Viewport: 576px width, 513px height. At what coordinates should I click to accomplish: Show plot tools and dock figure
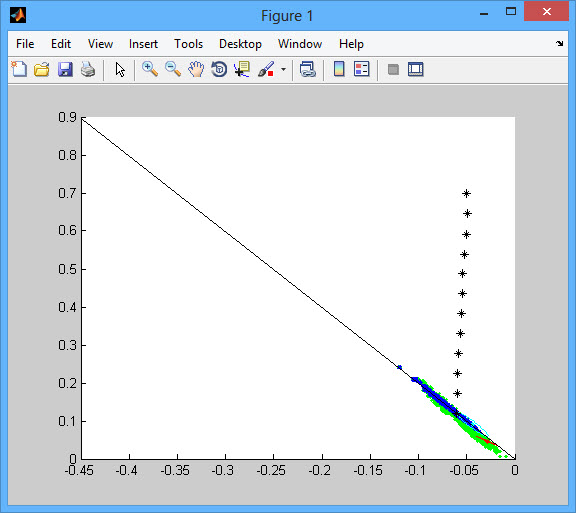(416, 69)
